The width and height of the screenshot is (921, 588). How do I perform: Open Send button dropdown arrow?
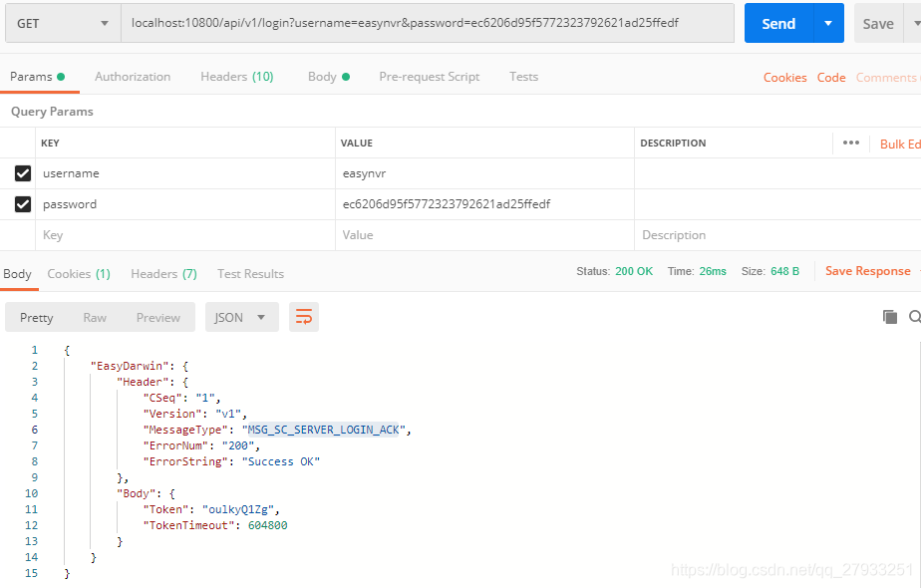[x=828, y=24]
